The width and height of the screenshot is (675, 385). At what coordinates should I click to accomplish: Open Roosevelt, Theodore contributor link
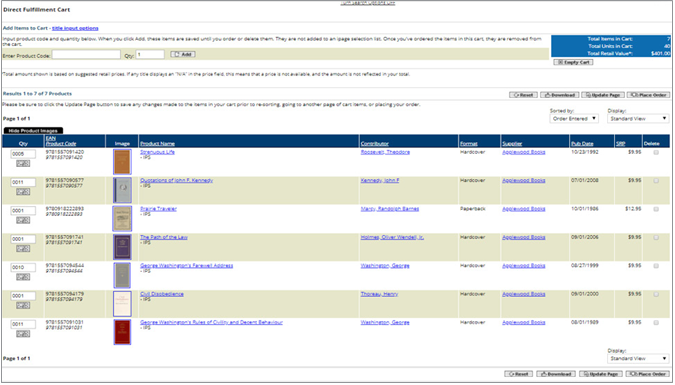(385, 152)
